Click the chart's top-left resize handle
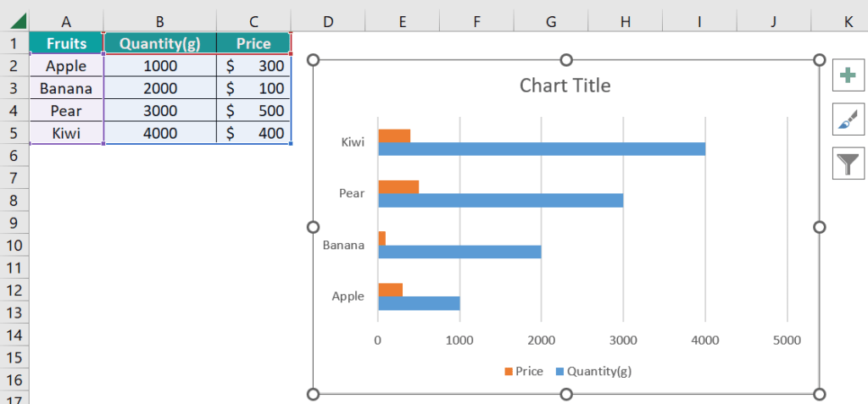The image size is (868, 404). pos(314,60)
